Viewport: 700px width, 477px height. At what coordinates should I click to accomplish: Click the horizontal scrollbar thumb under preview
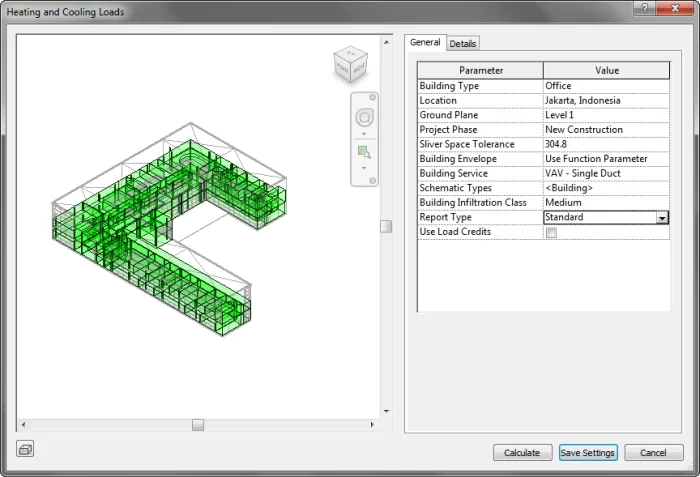pyautogui.click(x=198, y=425)
